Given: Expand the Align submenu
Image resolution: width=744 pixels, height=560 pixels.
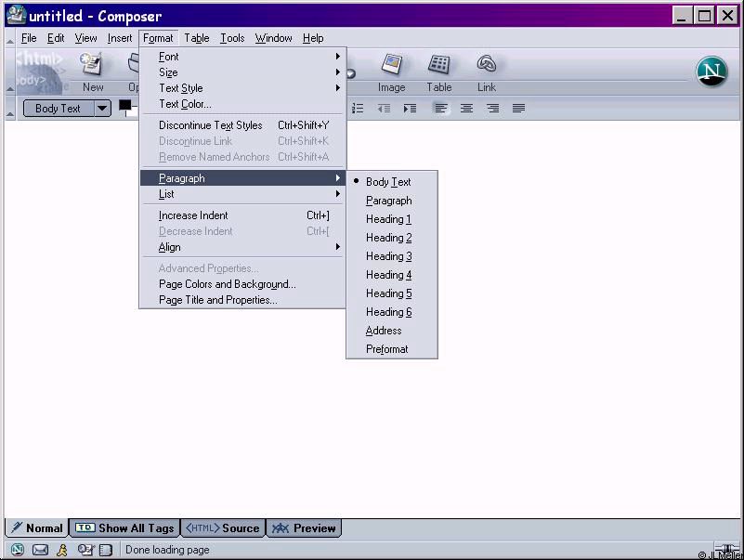Looking at the screenshot, I should (243, 247).
